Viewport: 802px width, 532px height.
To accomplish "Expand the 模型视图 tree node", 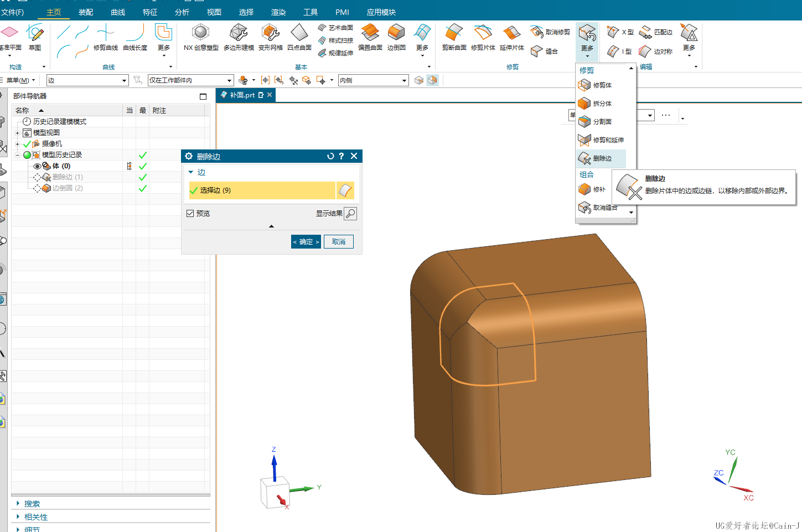I will point(17,133).
